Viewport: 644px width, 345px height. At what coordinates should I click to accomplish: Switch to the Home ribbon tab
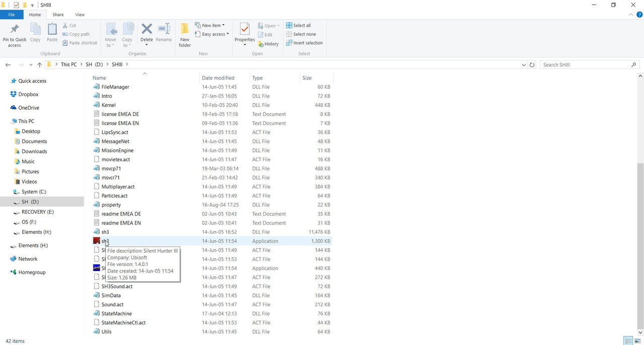point(35,15)
